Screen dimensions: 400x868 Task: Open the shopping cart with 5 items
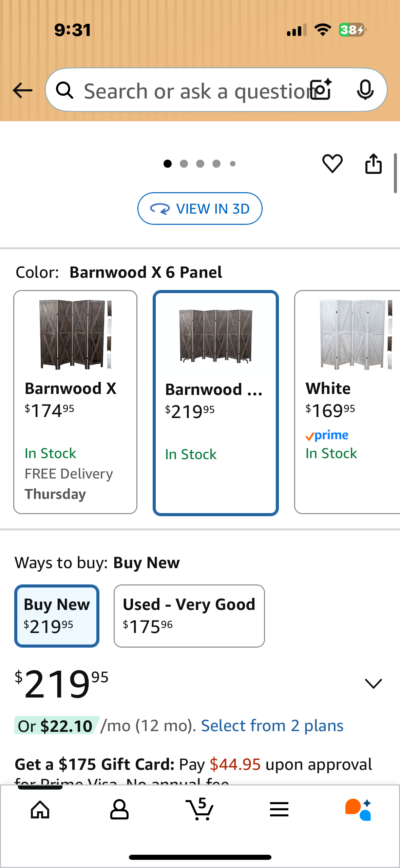point(200,810)
